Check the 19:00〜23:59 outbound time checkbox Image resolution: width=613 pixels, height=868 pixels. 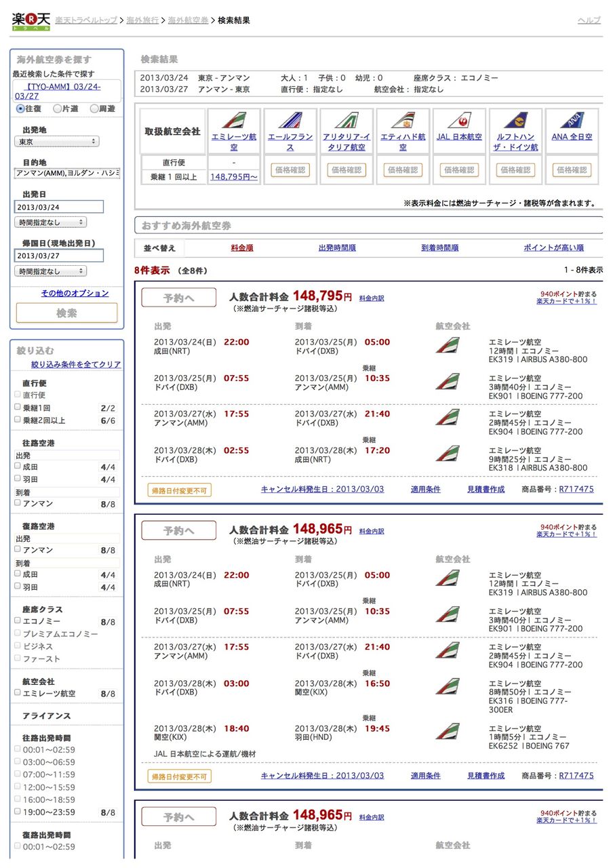18,812
